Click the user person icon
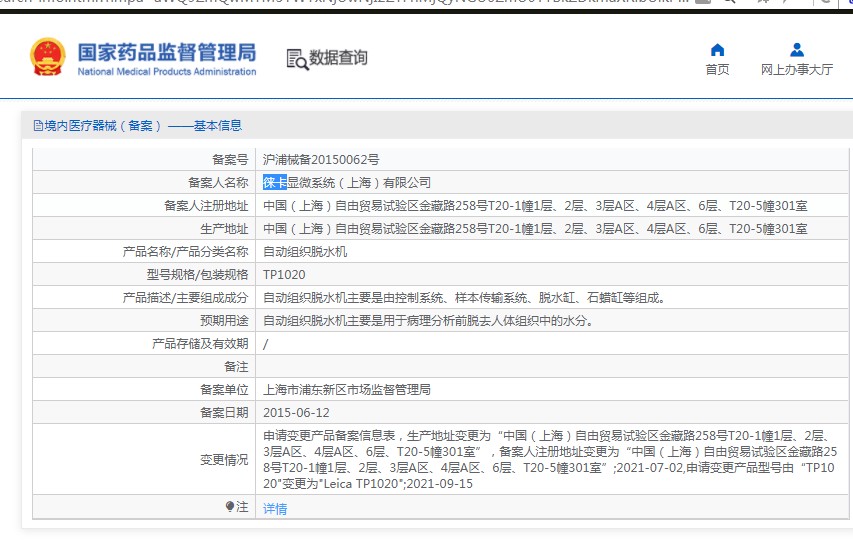Screen dimensions: 853x541 pyautogui.click(x=797, y=50)
